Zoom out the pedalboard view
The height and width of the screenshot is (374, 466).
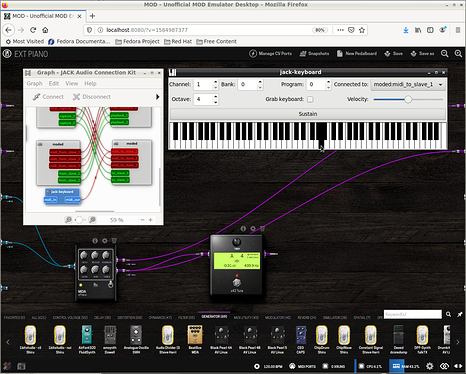[445, 54]
